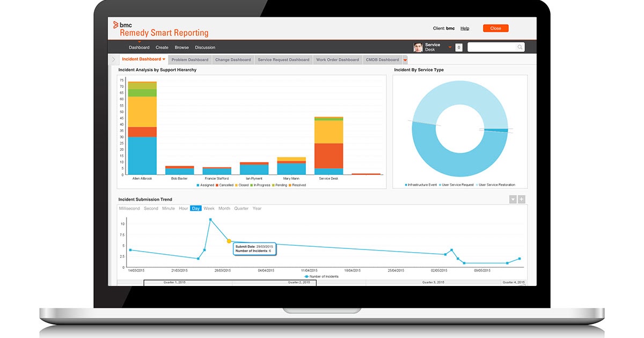Viewport: 644px width, 338px height.
Task: Open the search magnifier icon
Action: 519,47
